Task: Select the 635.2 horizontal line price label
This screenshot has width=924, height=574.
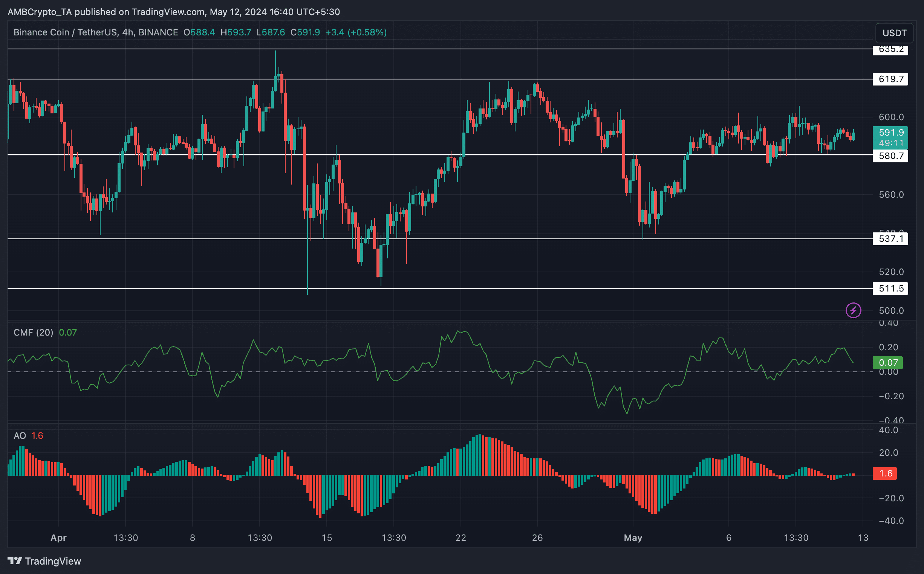Action: pos(890,50)
